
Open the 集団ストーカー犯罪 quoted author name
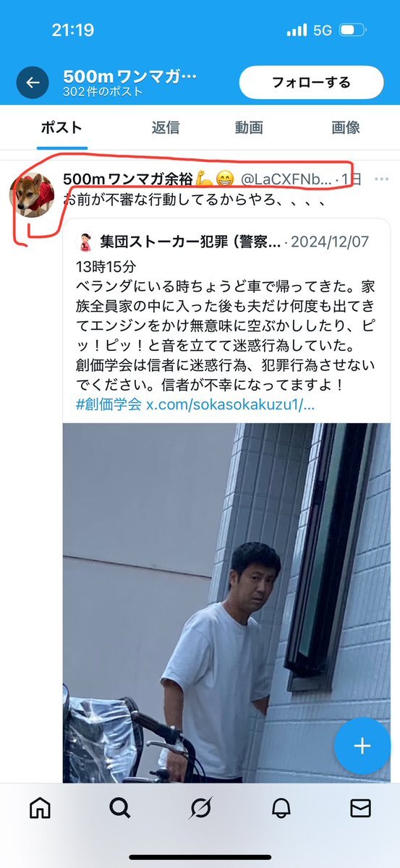pos(190,241)
